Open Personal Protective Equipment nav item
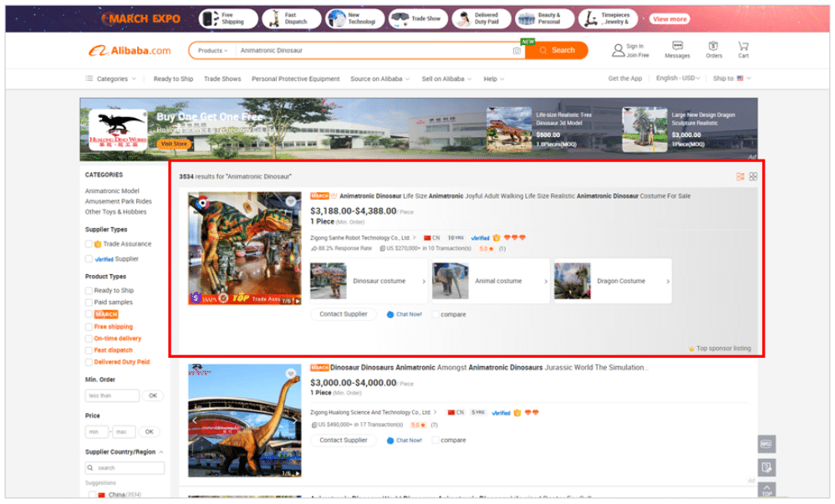The width and height of the screenshot is (835, 504). 296,79
